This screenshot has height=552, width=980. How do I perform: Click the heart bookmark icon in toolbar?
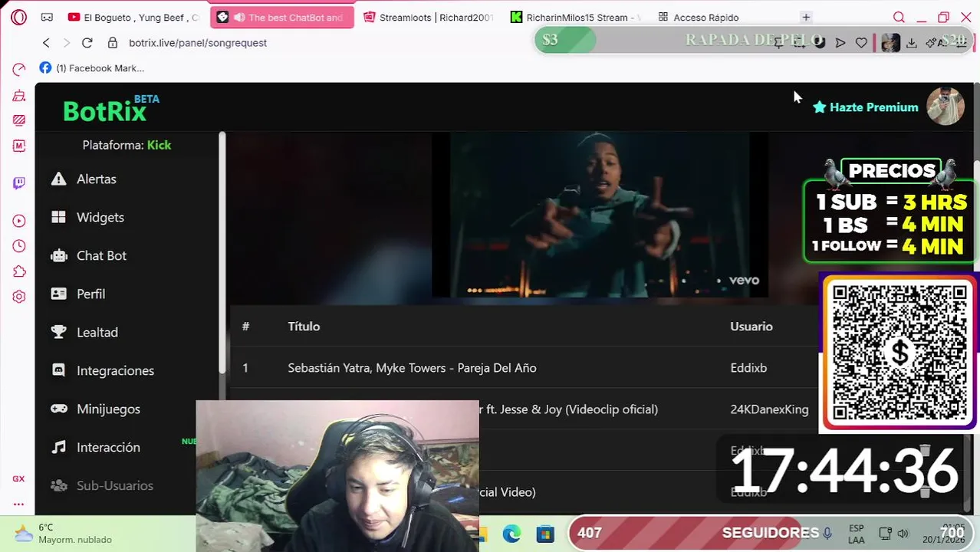coord(861,43)
